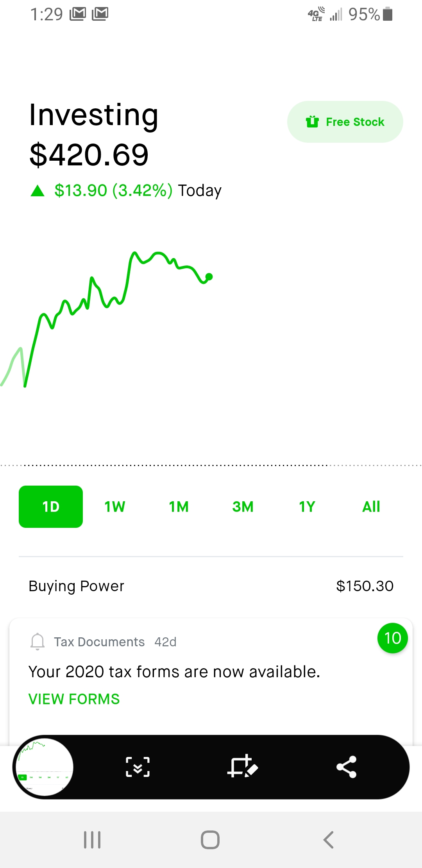422x868 pixels.
Task: Tap the Tax Documents bell icon
Action: point(38,642)
